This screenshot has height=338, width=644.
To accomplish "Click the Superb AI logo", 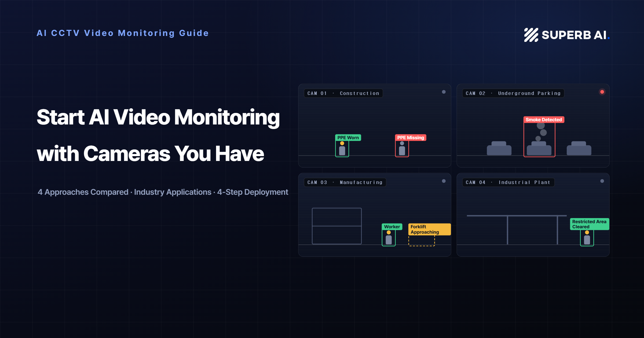I will [x=567, y=35].
